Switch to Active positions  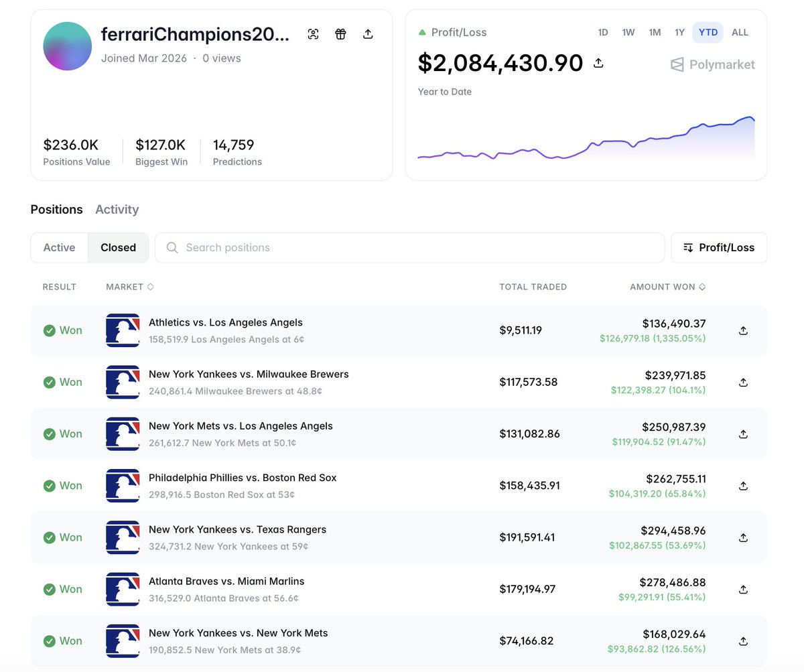59,247
